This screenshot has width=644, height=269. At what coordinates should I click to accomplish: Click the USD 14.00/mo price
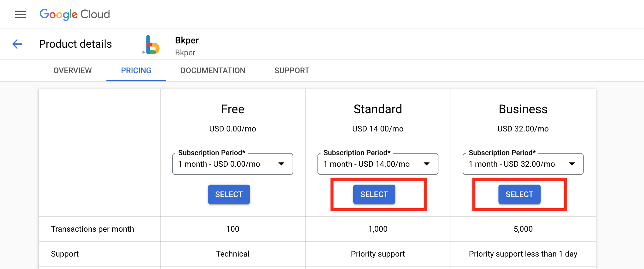pyautogui.click(x=378, y=129)
